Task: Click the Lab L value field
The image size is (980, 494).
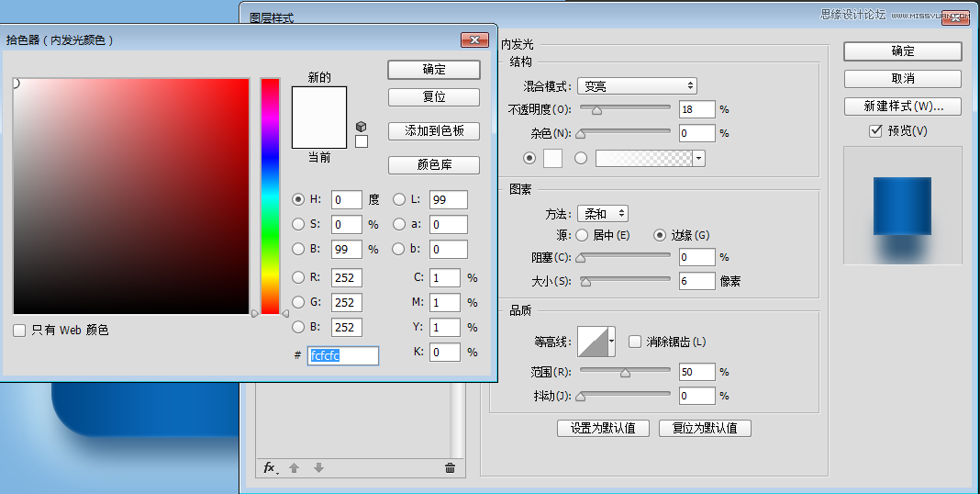Action: coord(449,200)
